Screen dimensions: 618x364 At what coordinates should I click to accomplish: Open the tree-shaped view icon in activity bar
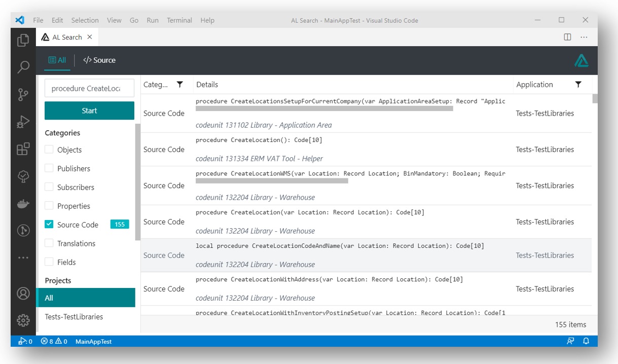tap(23, 176)
